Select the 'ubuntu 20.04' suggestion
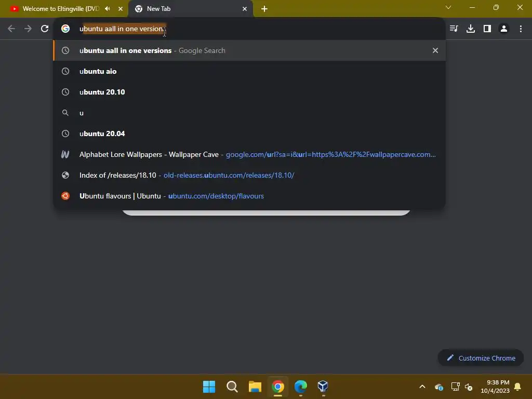The width and height of the screenshot is (532, 399). pos(249,134)
